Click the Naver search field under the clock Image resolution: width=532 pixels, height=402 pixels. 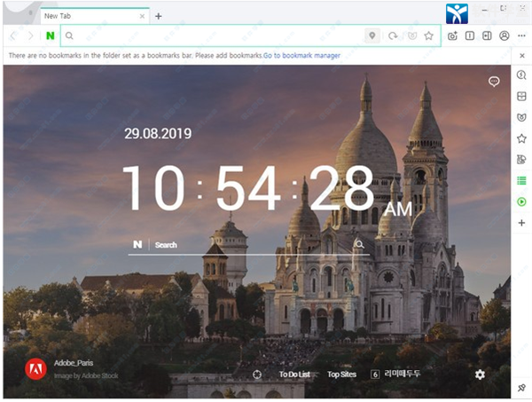pos(248,245)
